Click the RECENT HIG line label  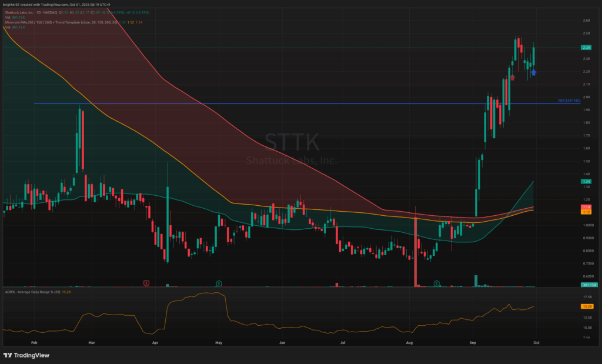tap(568, 101)
